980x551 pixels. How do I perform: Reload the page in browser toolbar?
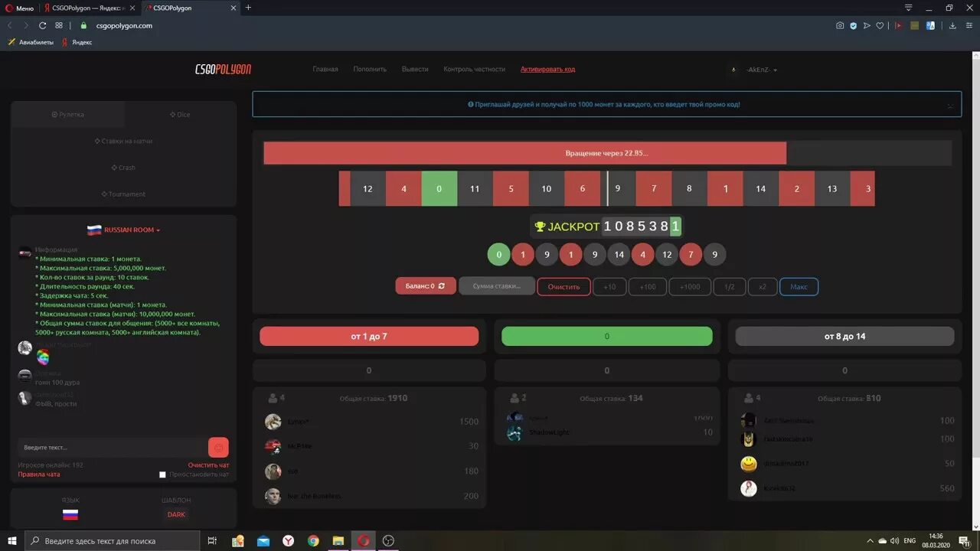(43, 25)
